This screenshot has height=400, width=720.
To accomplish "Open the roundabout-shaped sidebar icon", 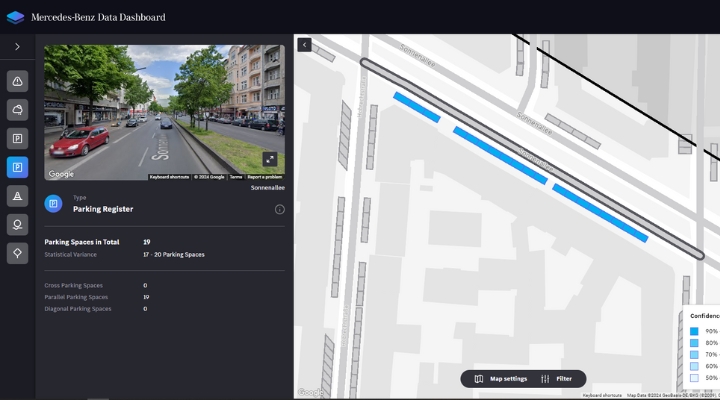I will pyautogui.click(x=17, y=225).
